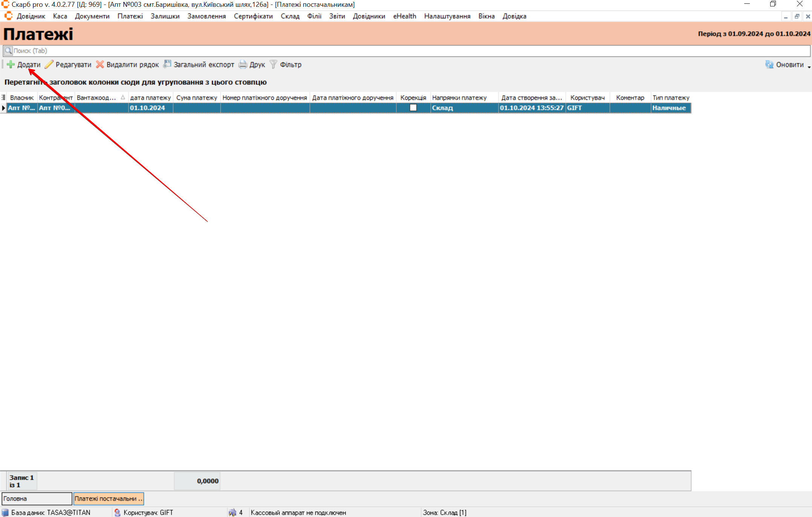Toggle the Корекція checkbox in the row
Screen dimensions: 812x517
tap(413, 108)
